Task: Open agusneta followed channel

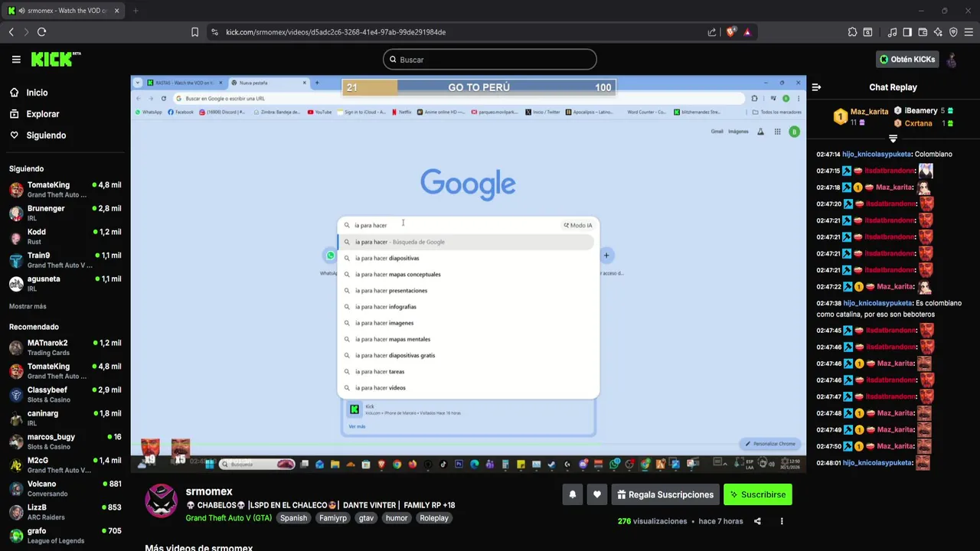Action: point(64,283)
